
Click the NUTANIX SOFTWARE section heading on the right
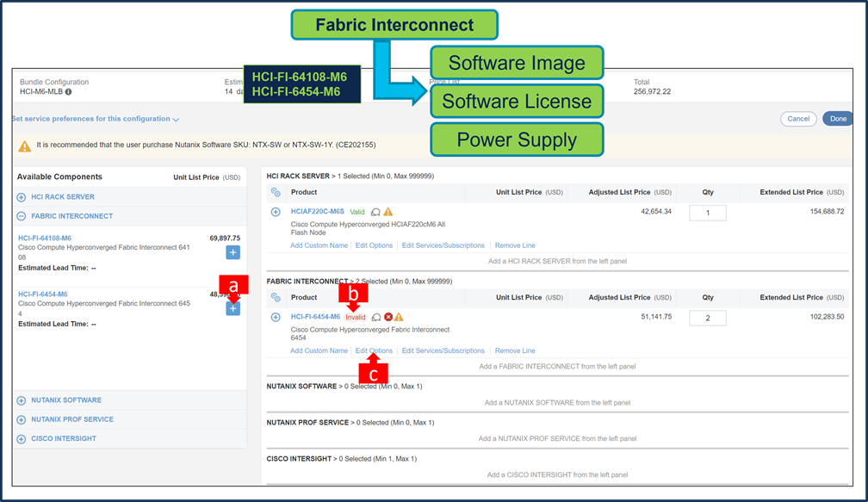(x=301, y=387)
